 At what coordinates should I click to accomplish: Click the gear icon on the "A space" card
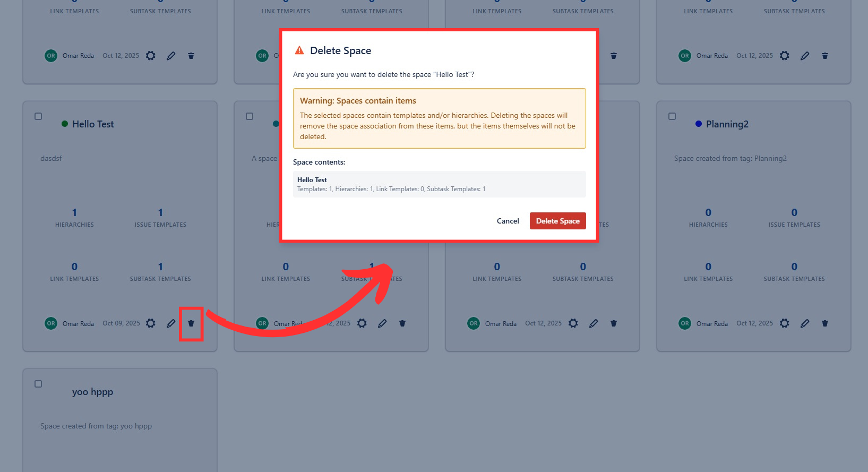click(x=362, y=323)
